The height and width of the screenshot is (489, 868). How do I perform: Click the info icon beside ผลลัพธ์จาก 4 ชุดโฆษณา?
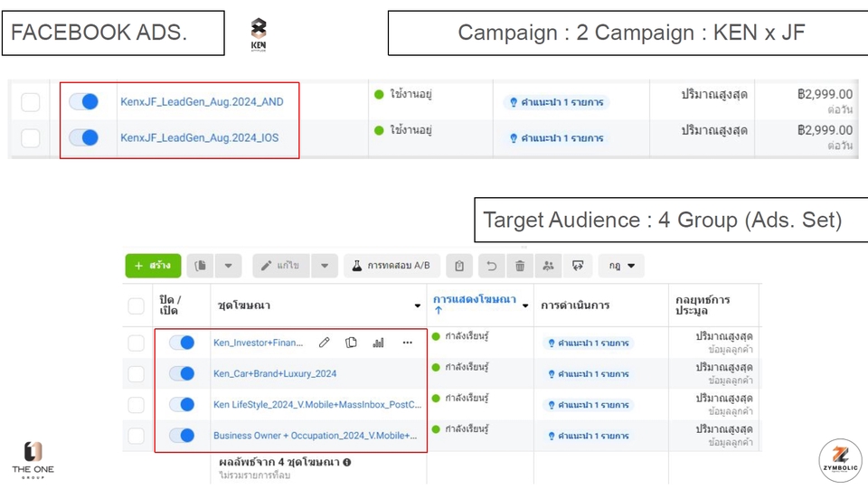pyautogui.click(x=347, y=463)
